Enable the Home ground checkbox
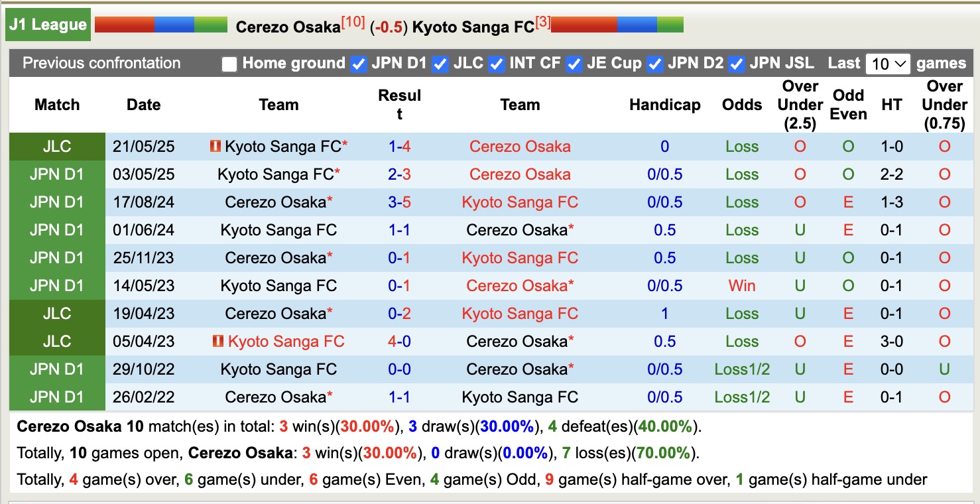 [x=229, y=64]
